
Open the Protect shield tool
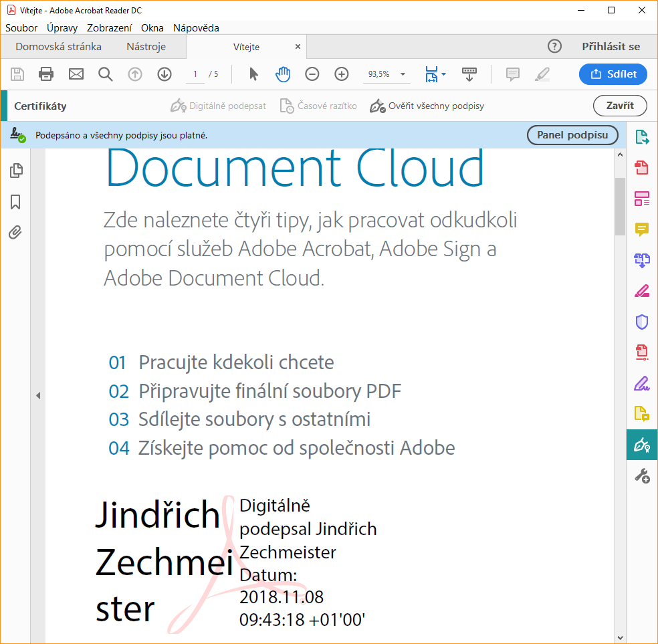pos(642,322)
